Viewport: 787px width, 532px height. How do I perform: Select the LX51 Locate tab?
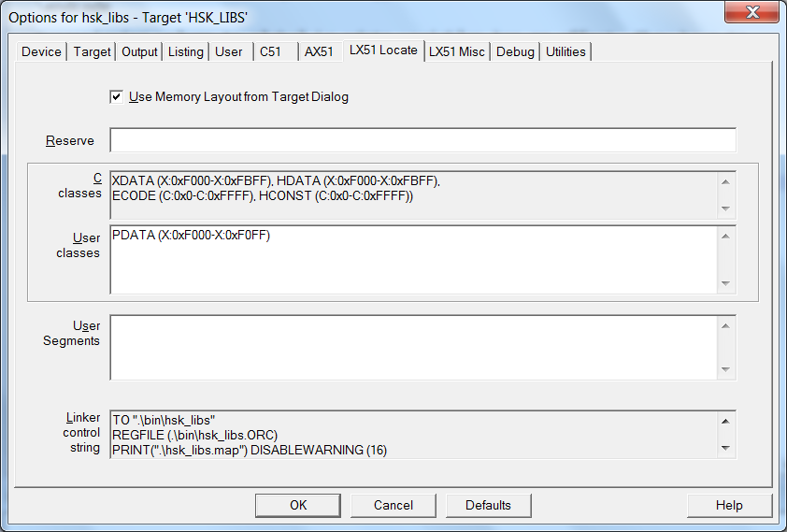point(383,50)
